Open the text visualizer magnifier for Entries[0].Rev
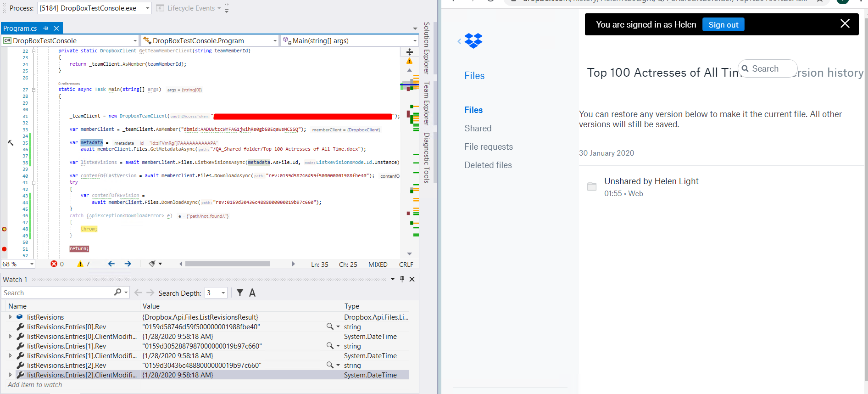This screenshot has width=868, height=394. pyautogui.click(x=330, y=326)
